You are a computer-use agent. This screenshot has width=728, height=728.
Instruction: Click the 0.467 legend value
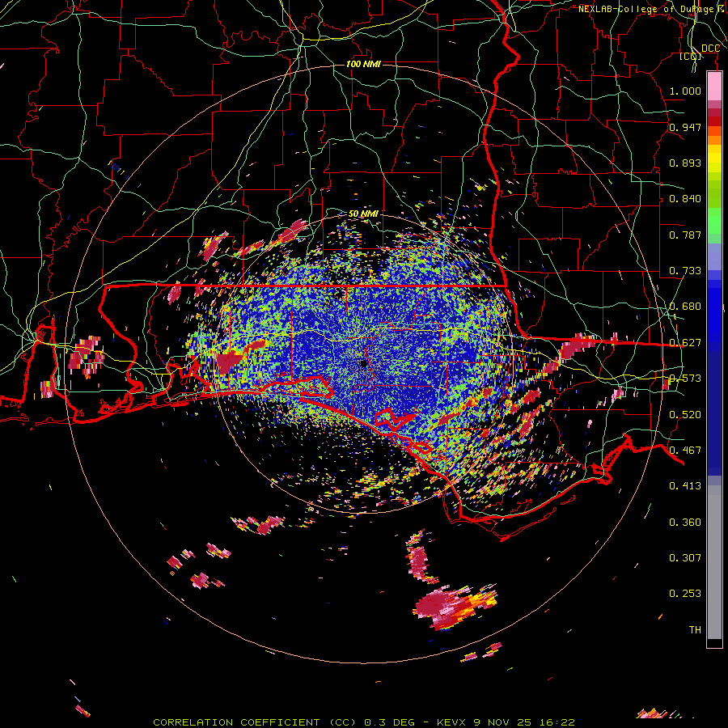click(685, 451)
